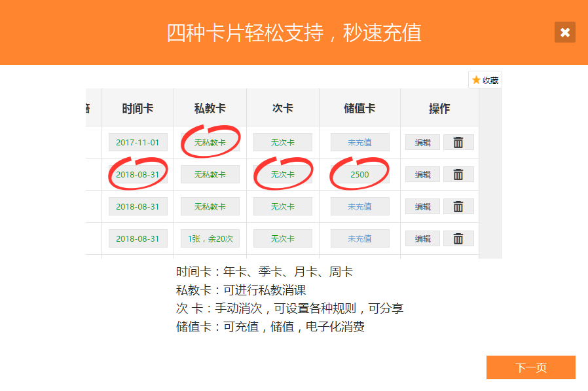
Task: Click the 下一页 next page button
Action: pos(530,367)
